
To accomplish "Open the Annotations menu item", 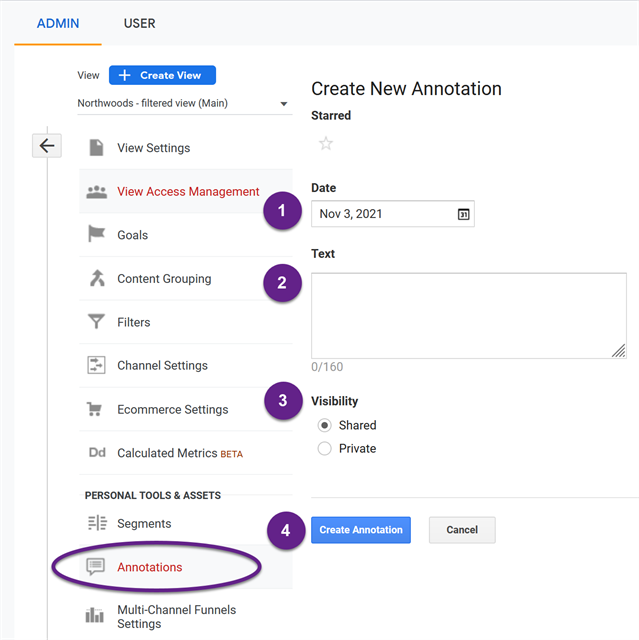I will (186, 567).
